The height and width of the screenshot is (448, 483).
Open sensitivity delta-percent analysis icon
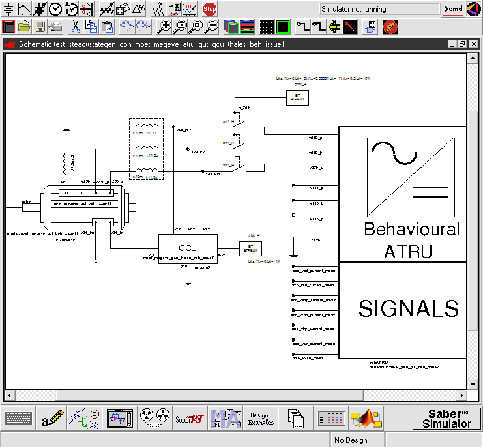(138, 9)
